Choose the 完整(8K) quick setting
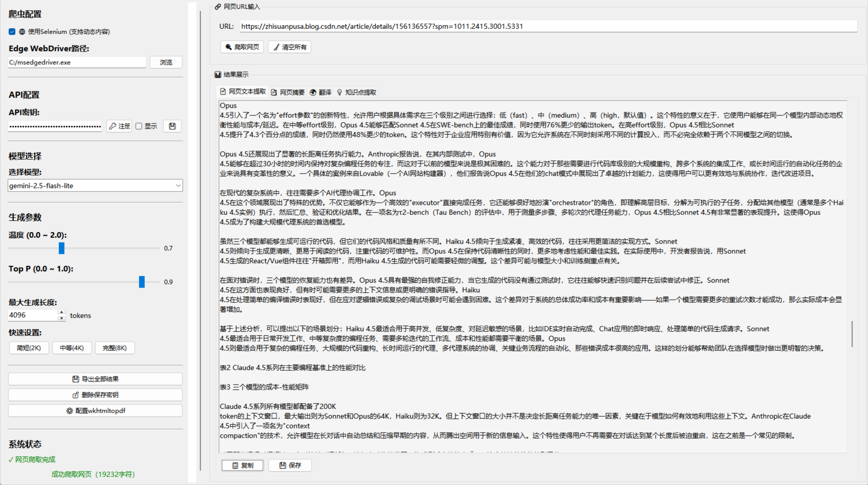 pos(115,348)
